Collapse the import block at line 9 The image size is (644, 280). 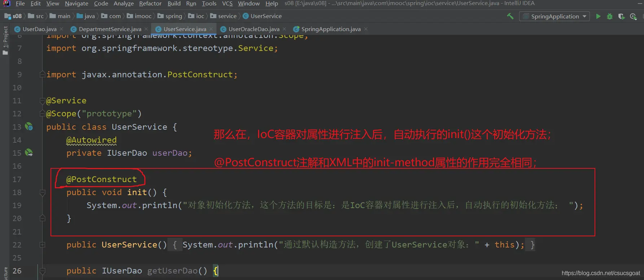pos(42,74)
